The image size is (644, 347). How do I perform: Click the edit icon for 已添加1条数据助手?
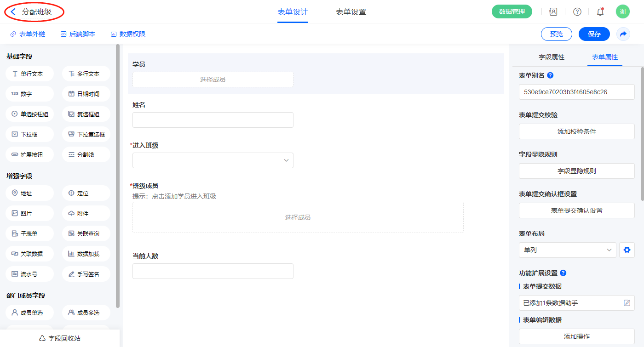(x=627, y=303)
